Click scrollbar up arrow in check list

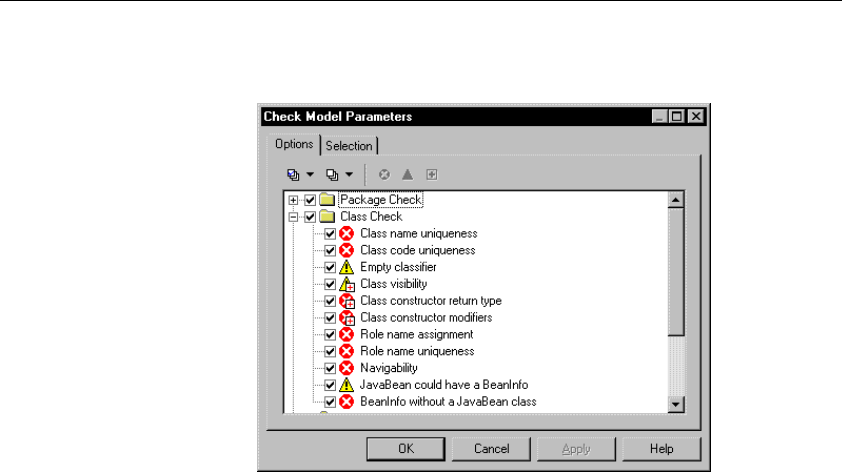(676, 200)
